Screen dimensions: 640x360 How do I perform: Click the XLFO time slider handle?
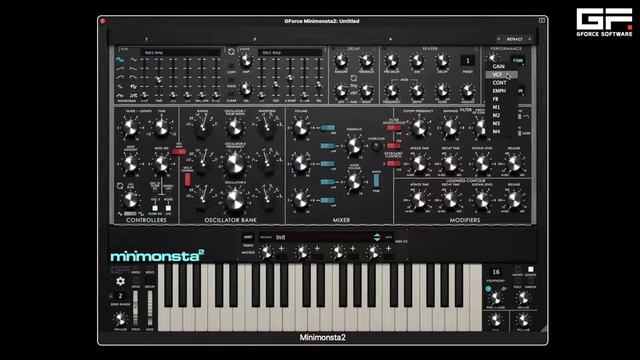pos(159,80)
